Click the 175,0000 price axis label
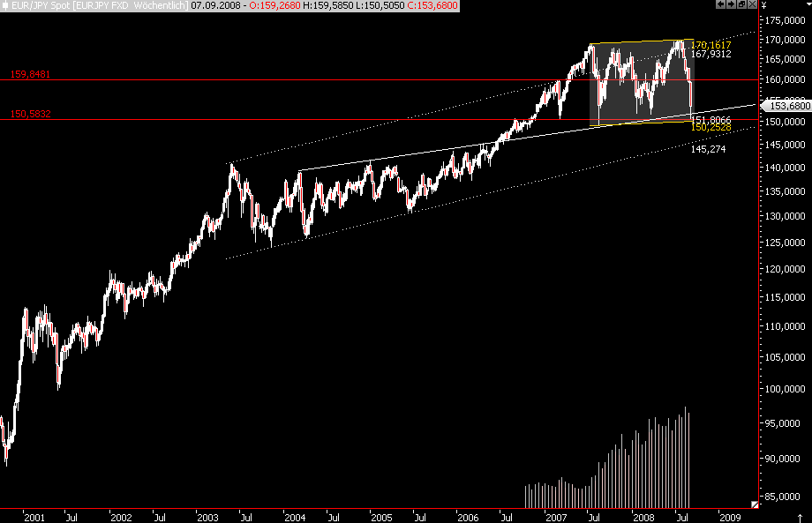812x523 pixels. pyautogui.click(x=785, y=20)
